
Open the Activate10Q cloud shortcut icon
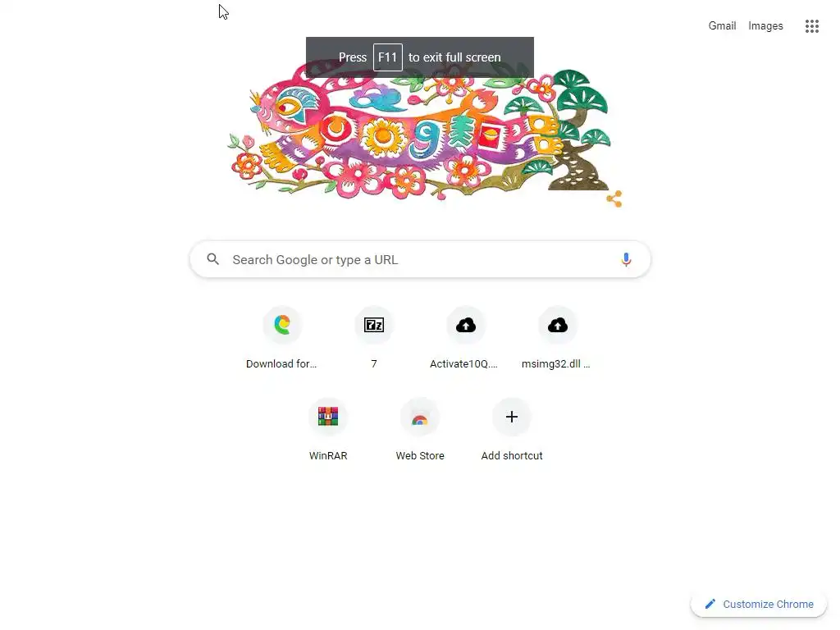pyautogui.click(x=466, y=325)
